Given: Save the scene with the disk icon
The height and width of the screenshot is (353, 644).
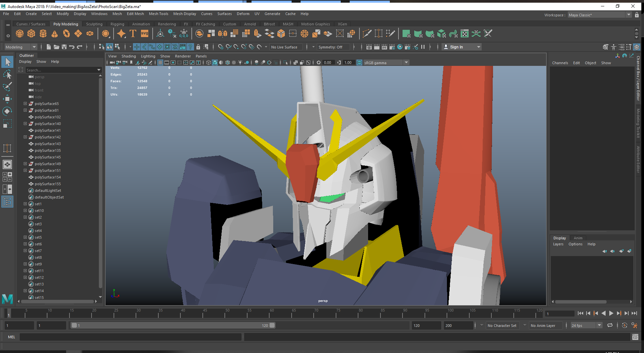Looking at the screenshot, I should [x=64, y=47].
